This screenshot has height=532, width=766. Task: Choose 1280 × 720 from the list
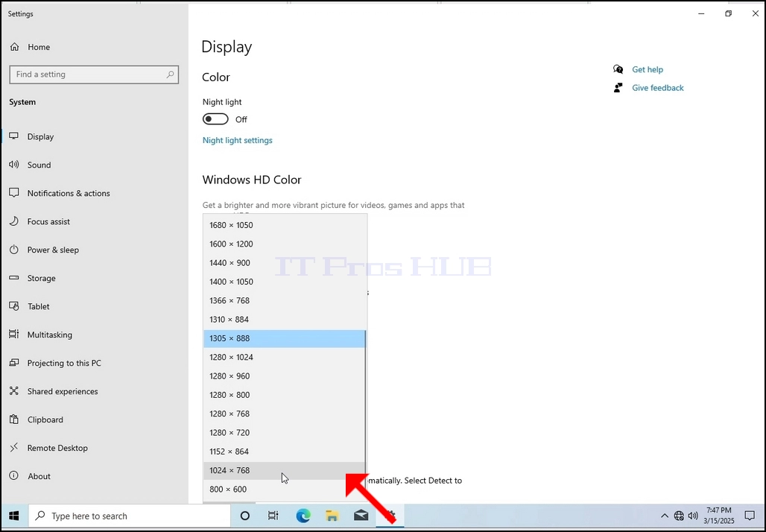pyautogui.click(x=285, y=433)
